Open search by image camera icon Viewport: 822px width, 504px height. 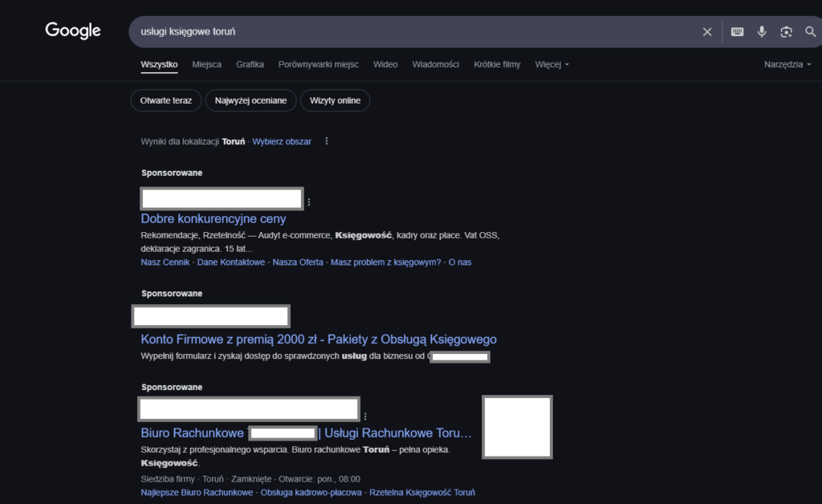tap(786, 32)
